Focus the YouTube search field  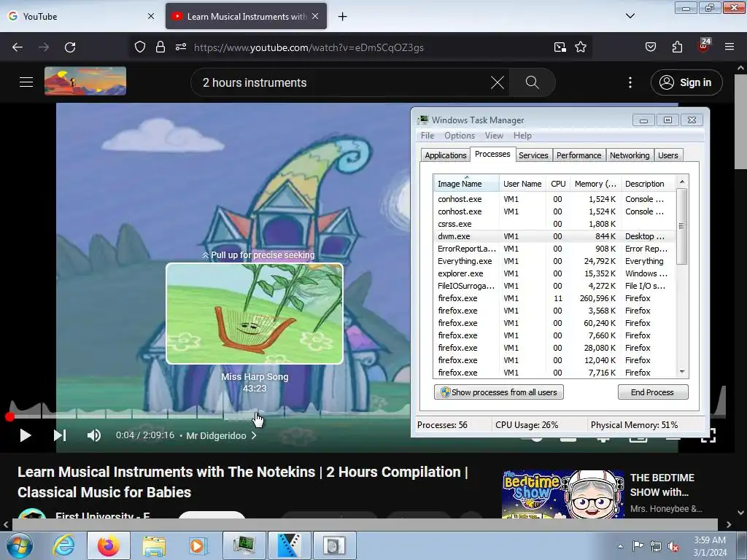pyautogui.click(x=343, y=83)
